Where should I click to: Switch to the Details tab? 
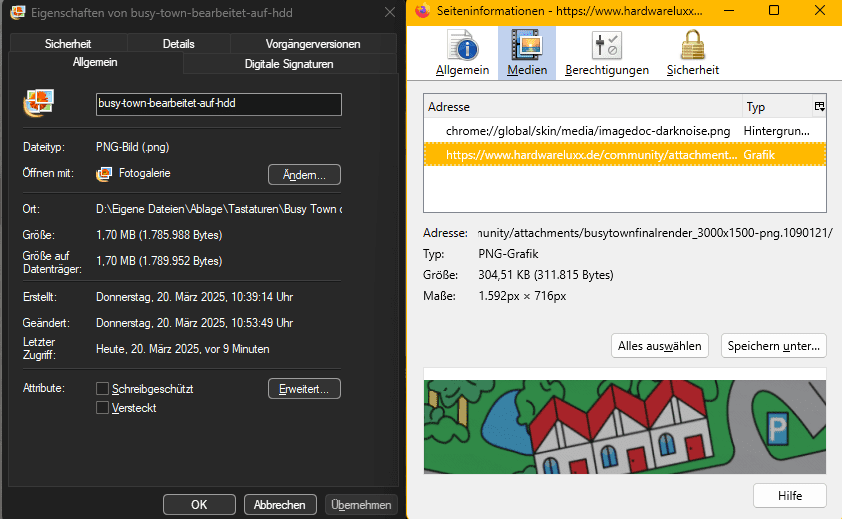point(178,44)
